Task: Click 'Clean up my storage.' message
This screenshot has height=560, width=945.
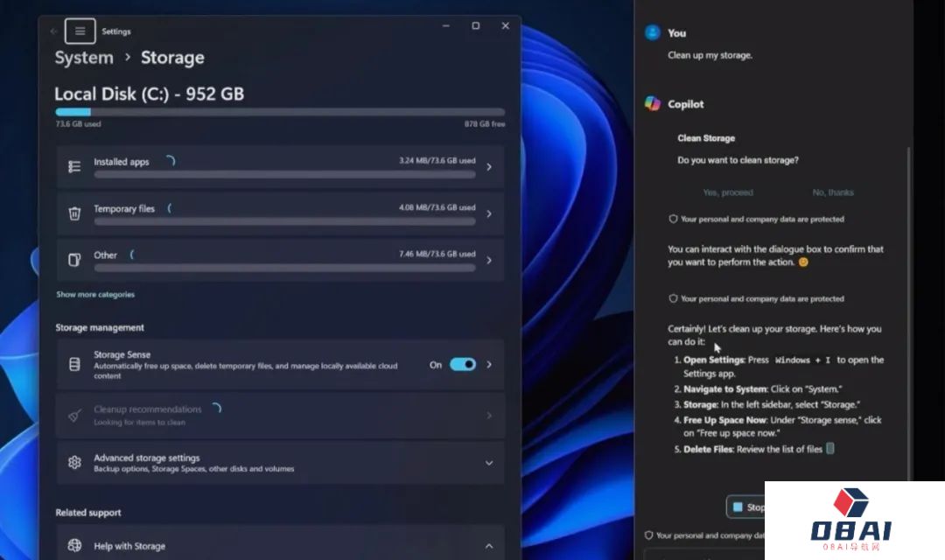Action: 710,55
